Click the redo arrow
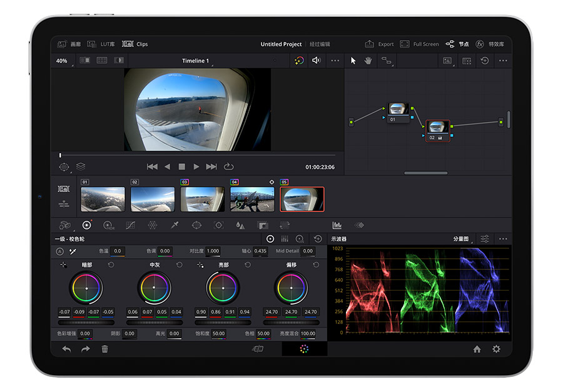The image size is (563, 392). (x=85, y=349)
